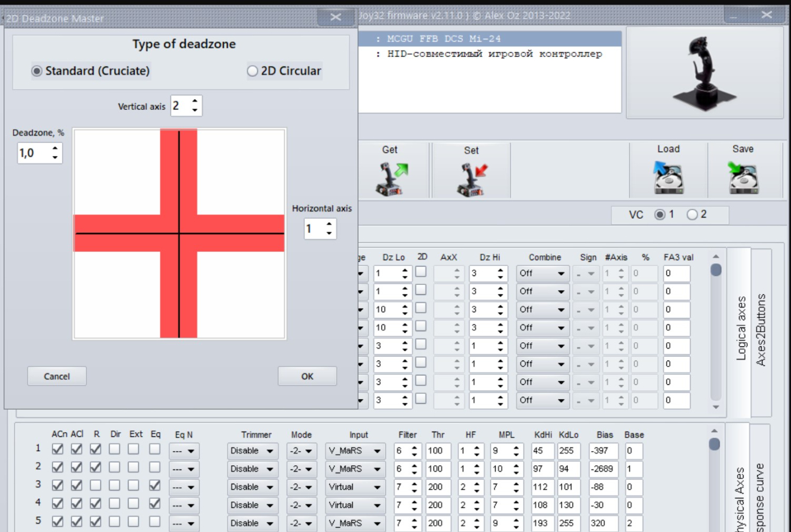Open Eq N dropdown for physical axis 1

tap(183, 451)
